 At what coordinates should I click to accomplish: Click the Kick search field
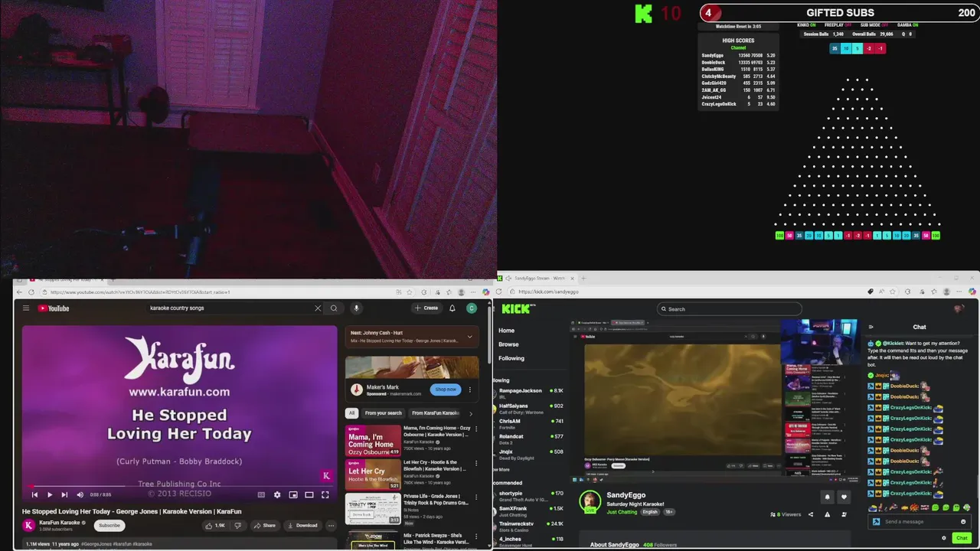[x=730, y=309]
